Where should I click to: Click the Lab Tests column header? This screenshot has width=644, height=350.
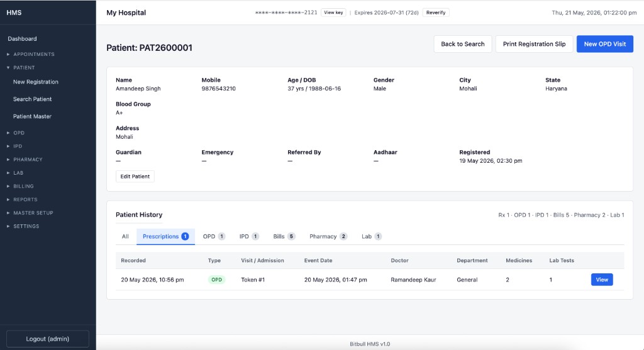pyautogui.click(x=562, y=261)
